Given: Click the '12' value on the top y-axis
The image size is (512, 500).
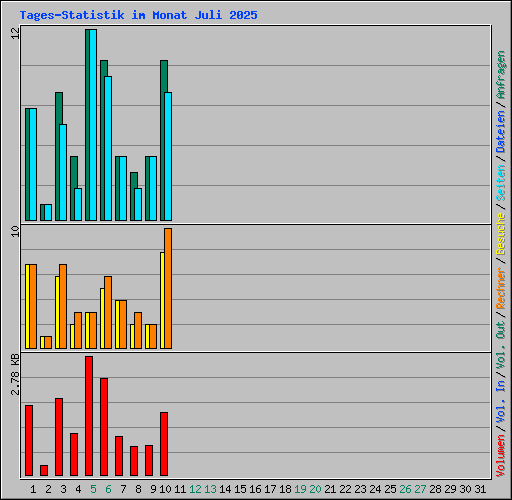Looking at the screenshot, I should [x=15, y=33].
